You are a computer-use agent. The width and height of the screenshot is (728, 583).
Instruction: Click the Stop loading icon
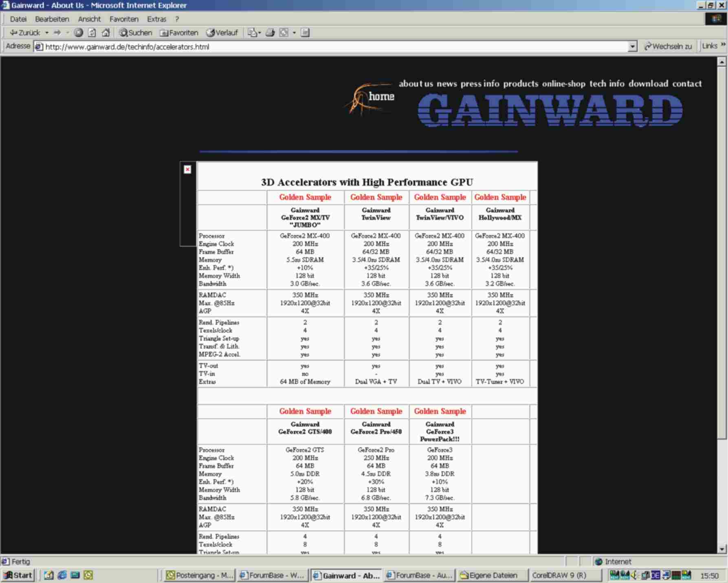tap(79, 33)
